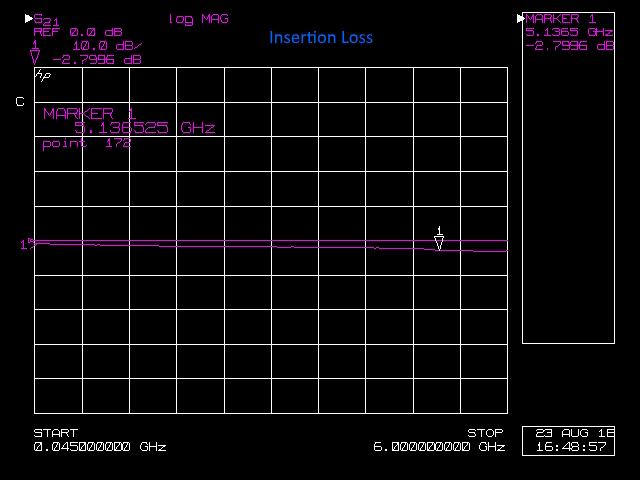Click the Insertion Loss title text
Viewport: 640px width, 480px height.
[x=320, y=38]
